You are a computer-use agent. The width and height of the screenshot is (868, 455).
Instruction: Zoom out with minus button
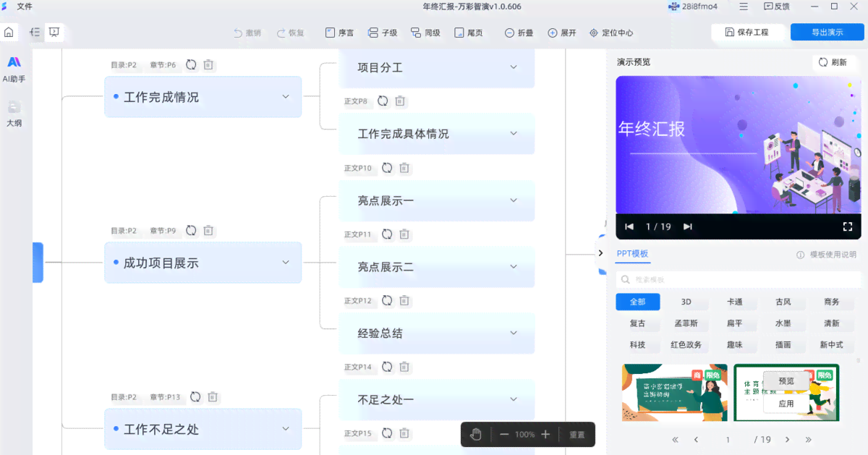(x=504, y=434)
